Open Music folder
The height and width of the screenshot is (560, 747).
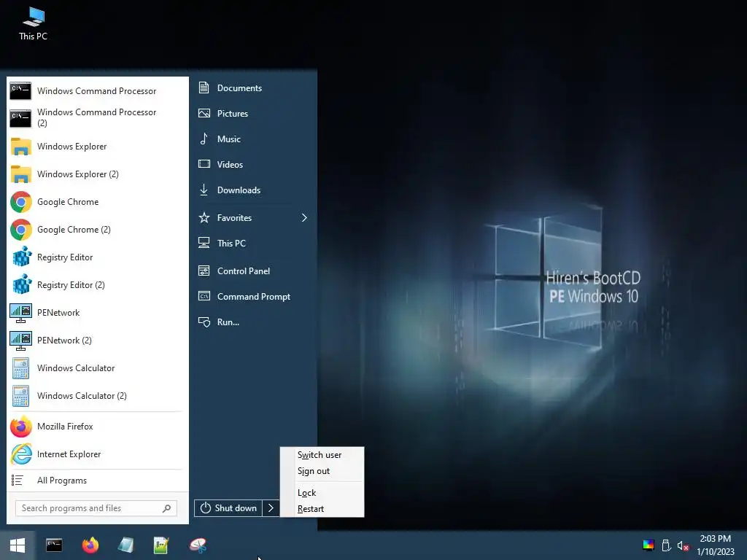pyautogui.click(x=253, y=139)
